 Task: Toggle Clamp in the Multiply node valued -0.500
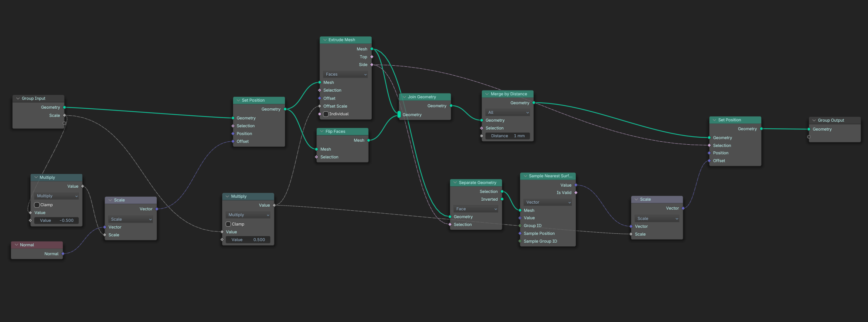[x=37, y=205]
